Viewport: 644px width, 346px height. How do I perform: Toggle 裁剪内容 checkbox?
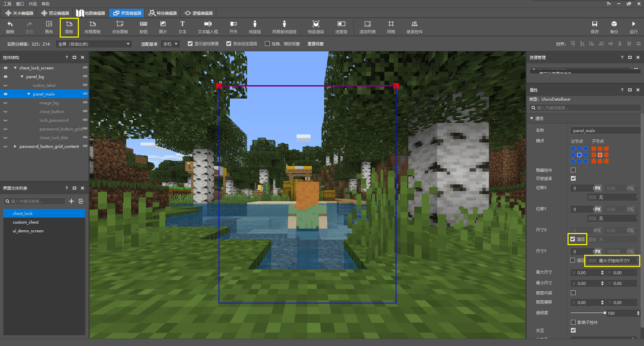(x=573, y=293)
